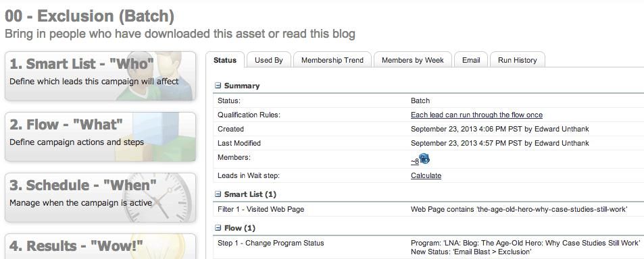Select the Step 1 - Change Program Status row
644x259 pixels.
428,247
